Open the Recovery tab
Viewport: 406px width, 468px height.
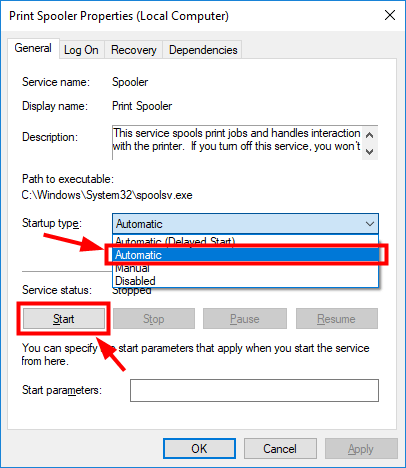coord(133,50)
